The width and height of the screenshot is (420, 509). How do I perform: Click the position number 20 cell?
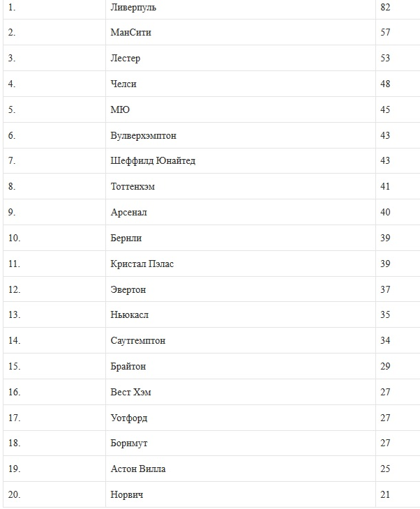(14, 495)
